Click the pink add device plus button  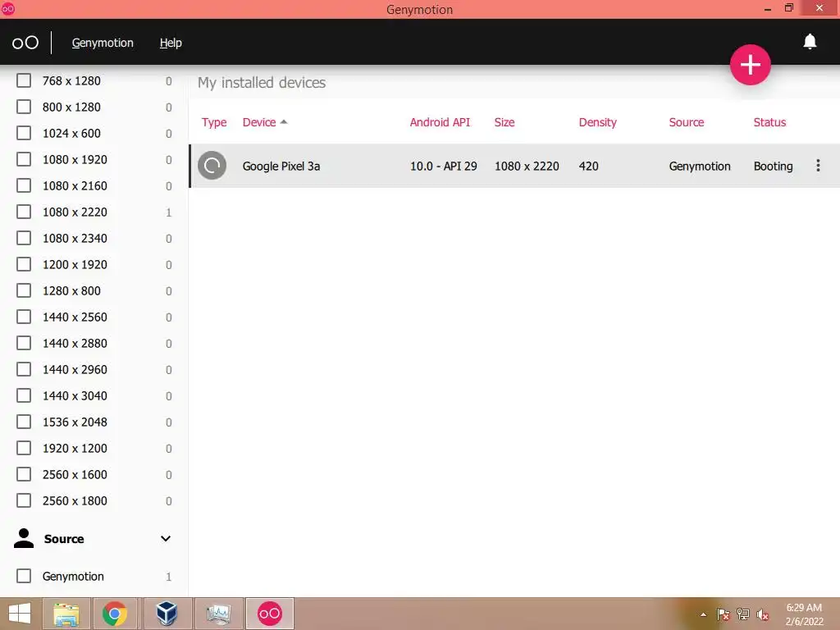coord(750,65)
